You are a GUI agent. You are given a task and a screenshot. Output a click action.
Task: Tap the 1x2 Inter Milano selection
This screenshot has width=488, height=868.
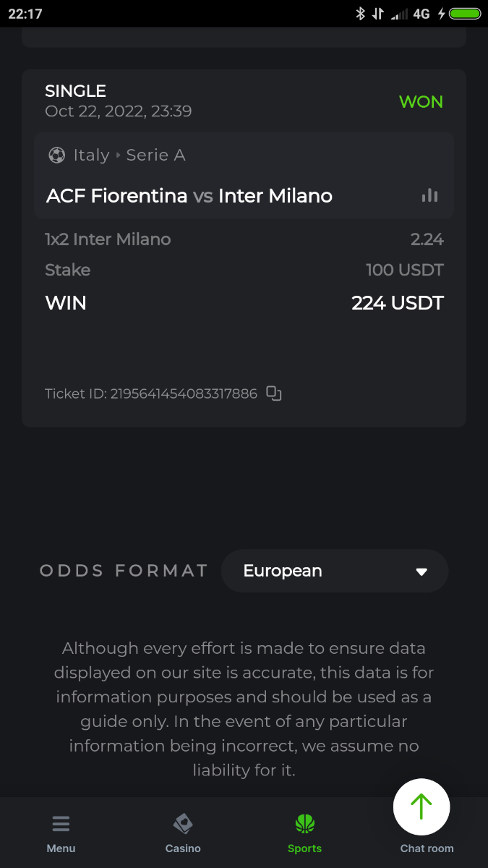pos(108,239)
